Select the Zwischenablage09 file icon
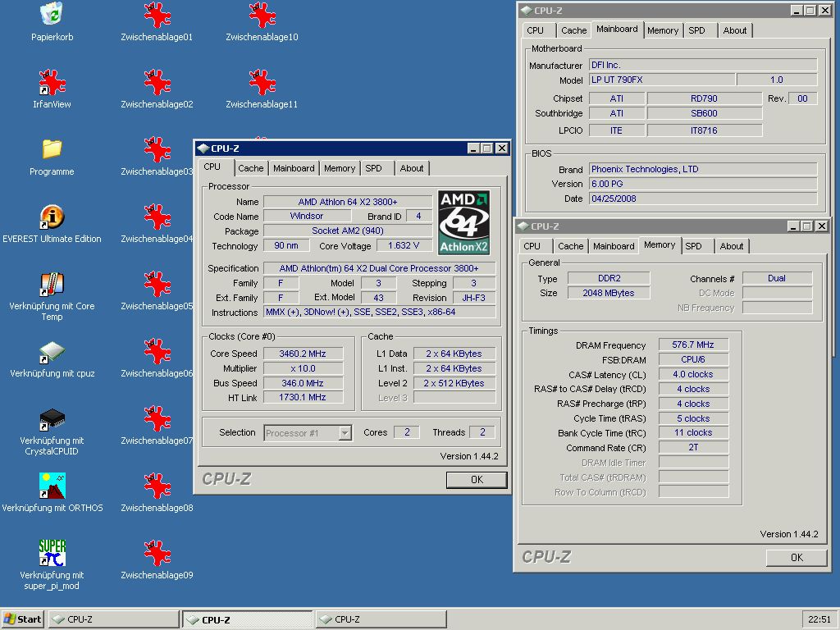Screen dimensions: 840x630 pyautogui.click(x=157, y=553)
